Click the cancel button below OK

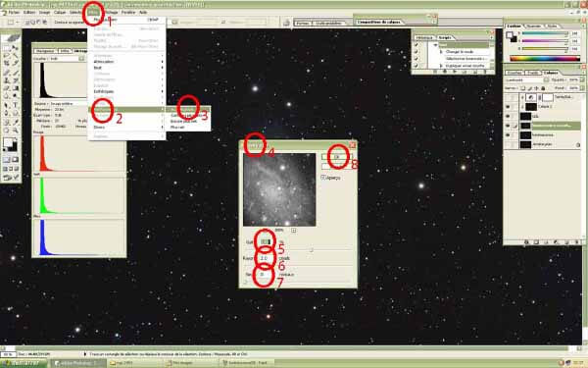click(337, 167)
